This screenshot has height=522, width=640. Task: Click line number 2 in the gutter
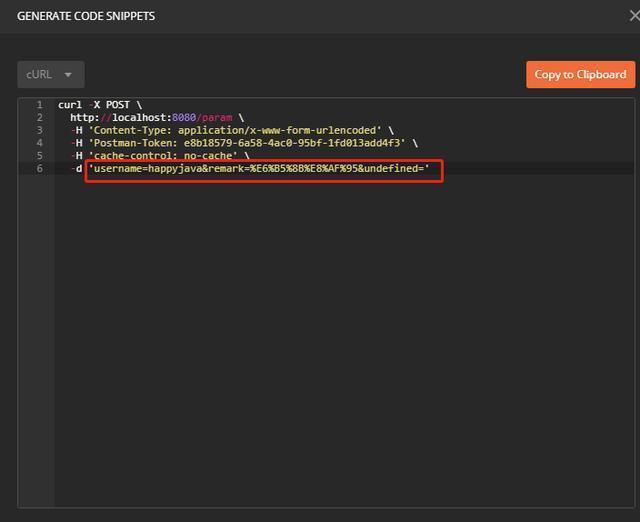[39, 118]
